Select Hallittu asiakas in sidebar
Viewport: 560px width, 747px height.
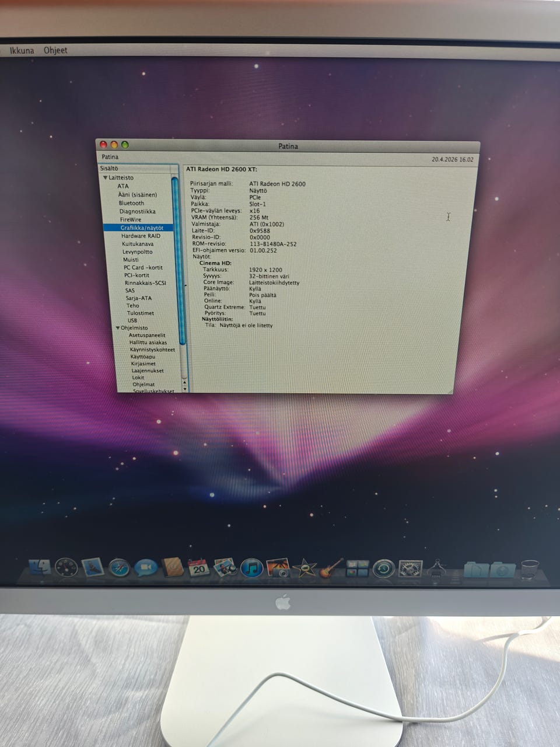pos(148,343)
